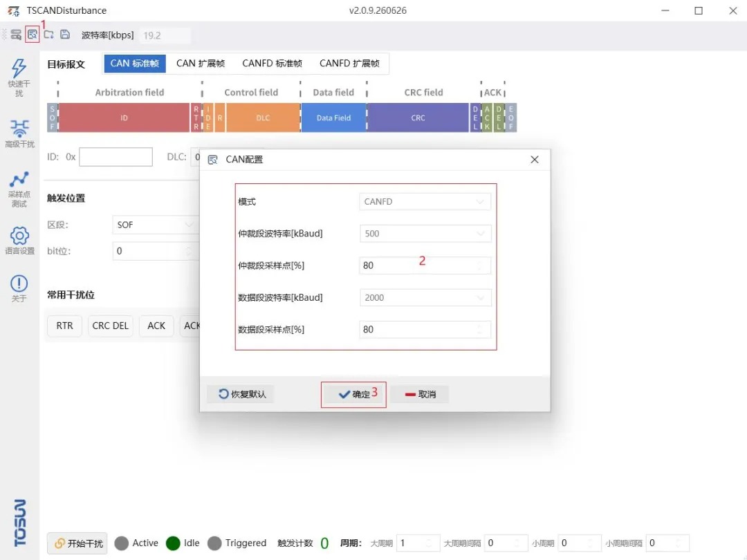The image size is (747, 560).
Task: Click the RTR common disturbance bit button
Action: (x=65, y=326)
